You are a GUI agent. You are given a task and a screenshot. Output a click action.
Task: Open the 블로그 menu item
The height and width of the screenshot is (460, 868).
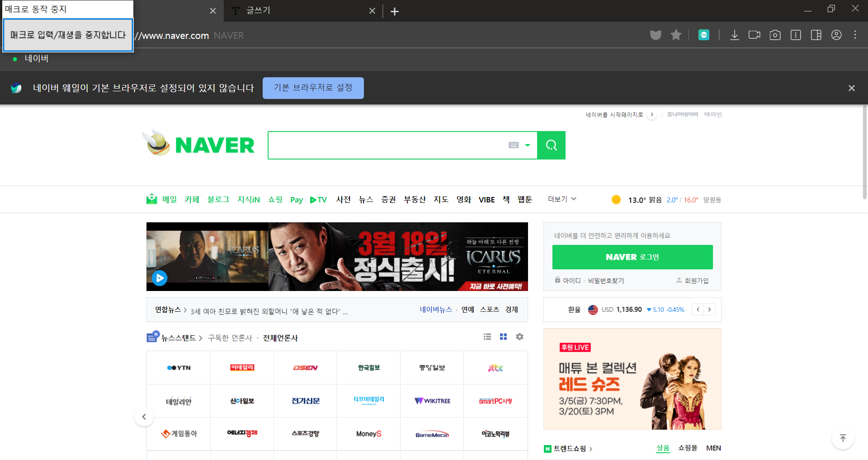click(218, 199)
